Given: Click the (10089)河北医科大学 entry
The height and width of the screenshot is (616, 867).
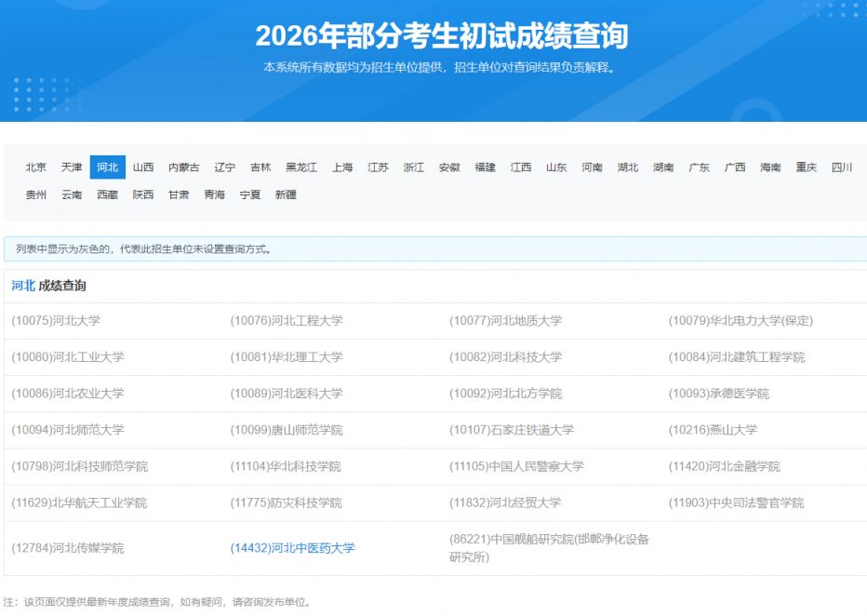Looking at the screenshot, I should 287,394.
